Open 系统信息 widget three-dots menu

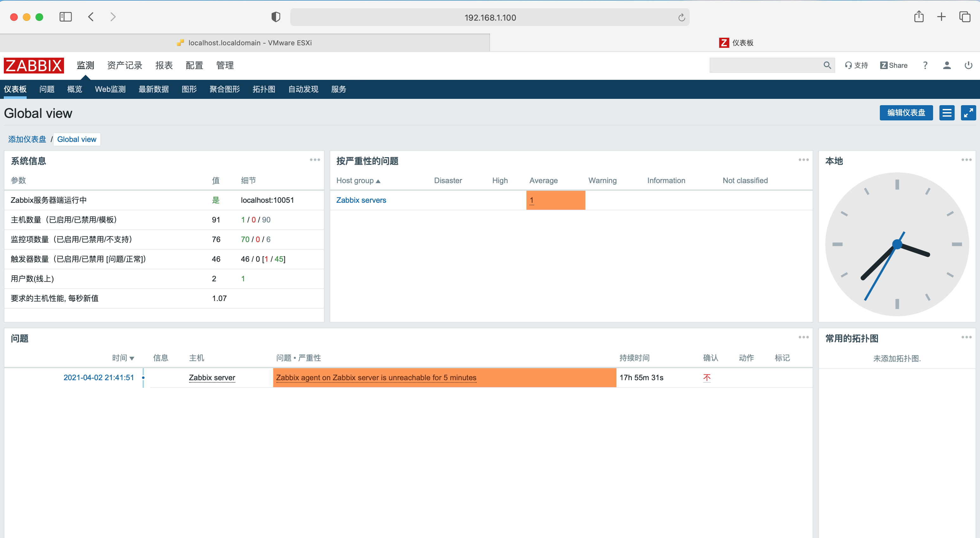click(x=315, y=160)
